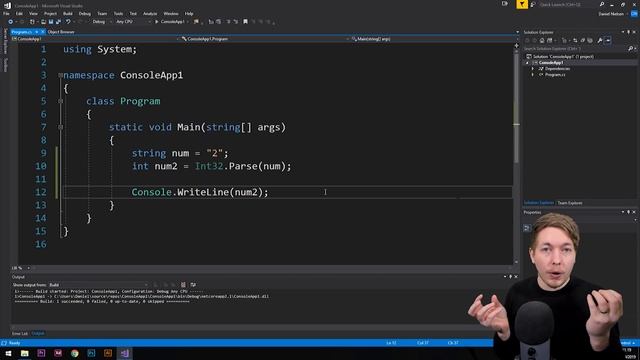Open the Analyze menu

click(150, 13)
